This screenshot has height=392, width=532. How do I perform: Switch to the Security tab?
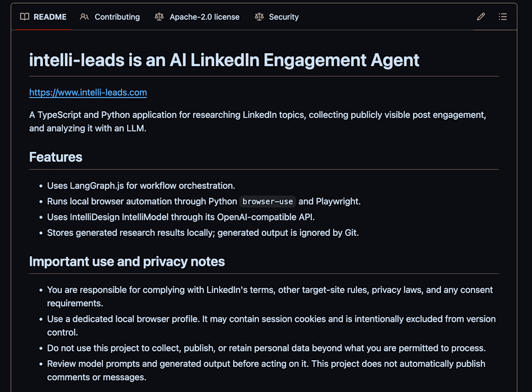pyautogui.click(x=277, y=16)
